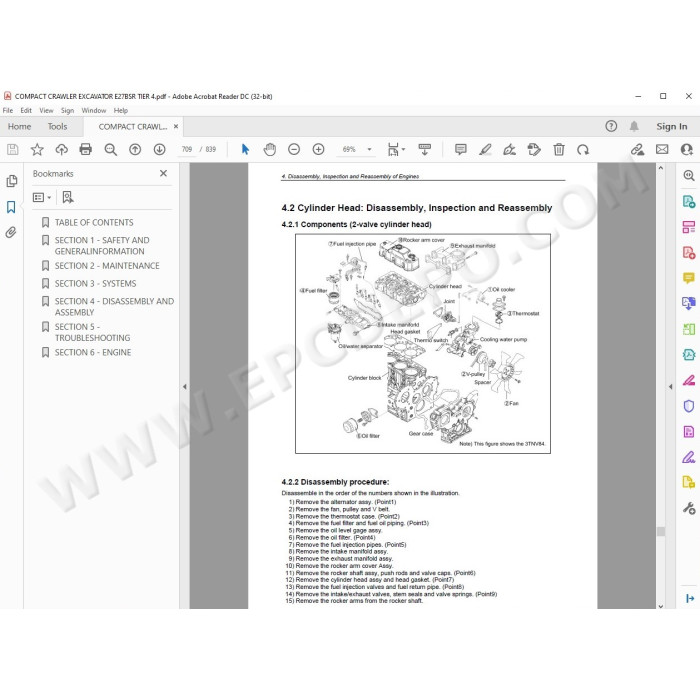Open the Edit menu
Viewport: 700px width, 700px height.
point(26,110)
